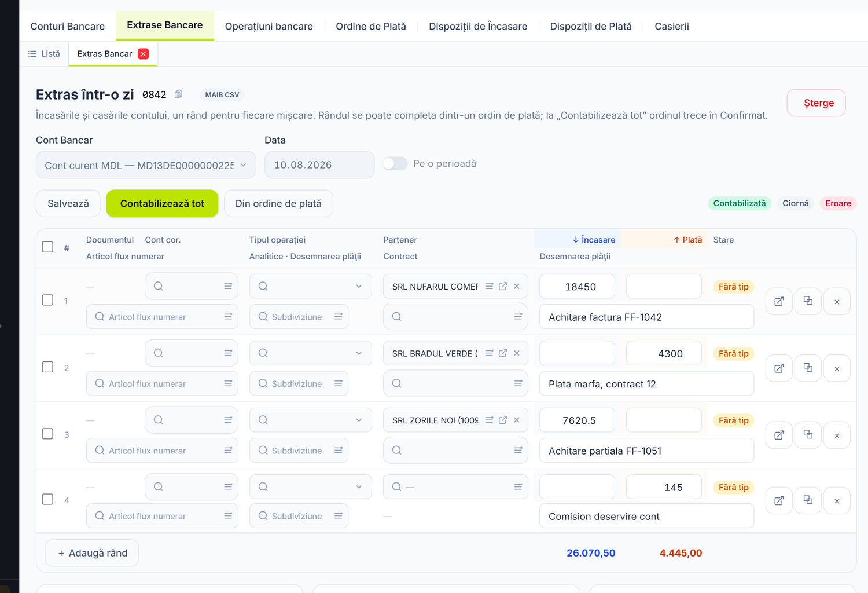The width and height of the screenshot is (868, 593).
Task: Close the Extras Bancar tab
Action: coord(144,54)
